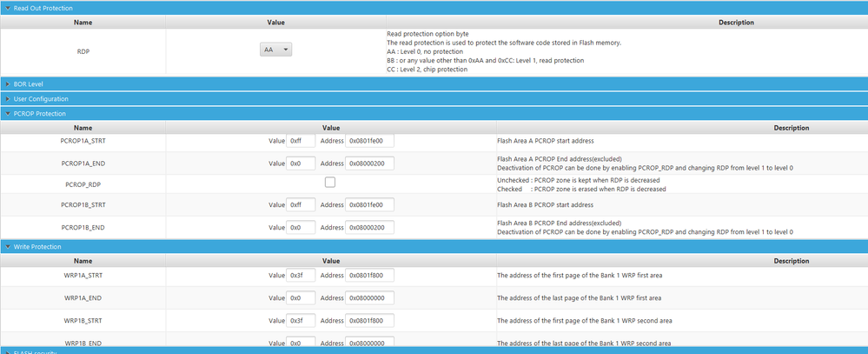Edit the PCROP1A_STRT address field
The width and height of the screenshot is (868, 354).
coord(369,141)
